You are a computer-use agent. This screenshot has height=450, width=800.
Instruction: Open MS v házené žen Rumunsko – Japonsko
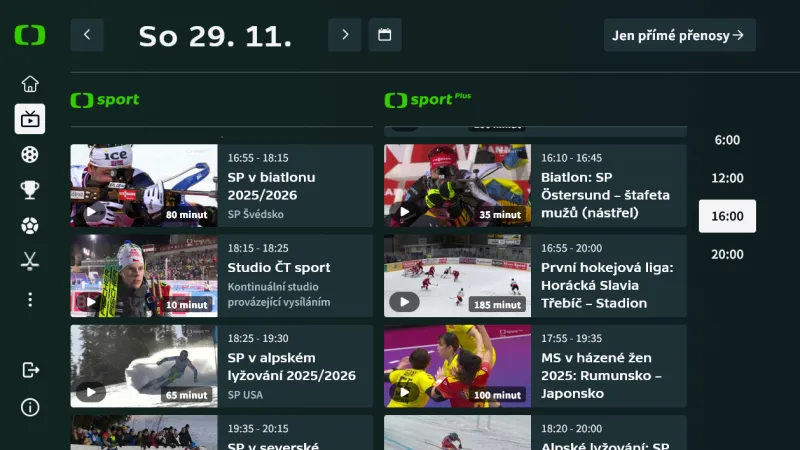601,376
